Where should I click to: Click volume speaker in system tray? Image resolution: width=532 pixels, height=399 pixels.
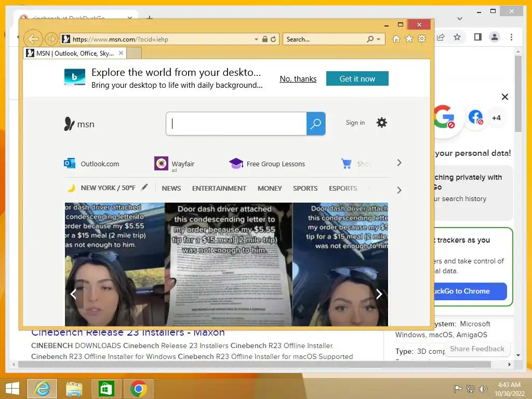tap(483, 389)
